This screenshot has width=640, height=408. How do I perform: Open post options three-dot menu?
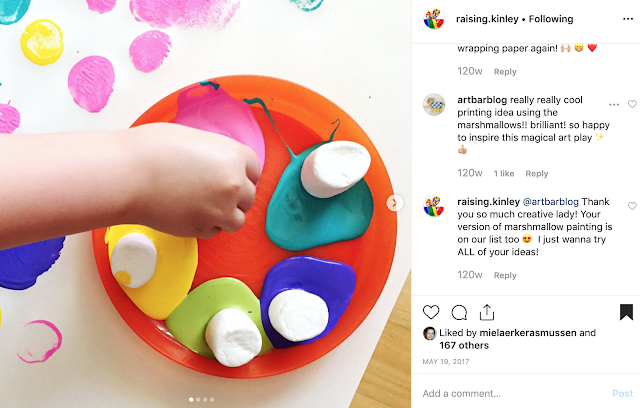click(x=628, y=19)
